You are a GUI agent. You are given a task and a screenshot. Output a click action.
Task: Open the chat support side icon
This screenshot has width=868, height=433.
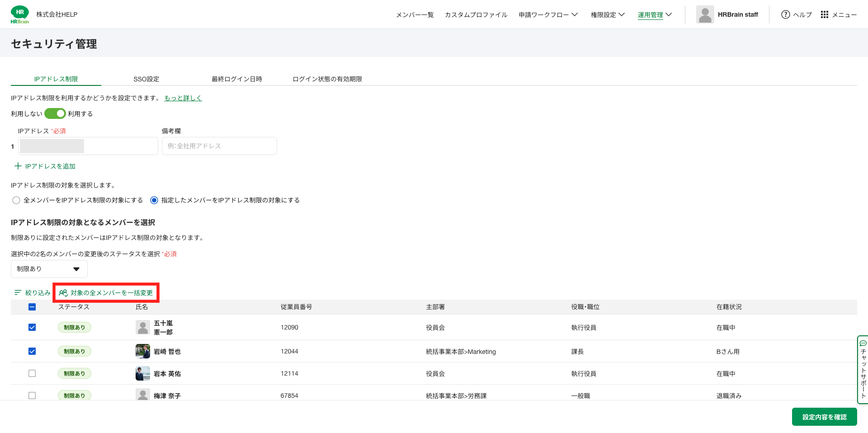863,343
